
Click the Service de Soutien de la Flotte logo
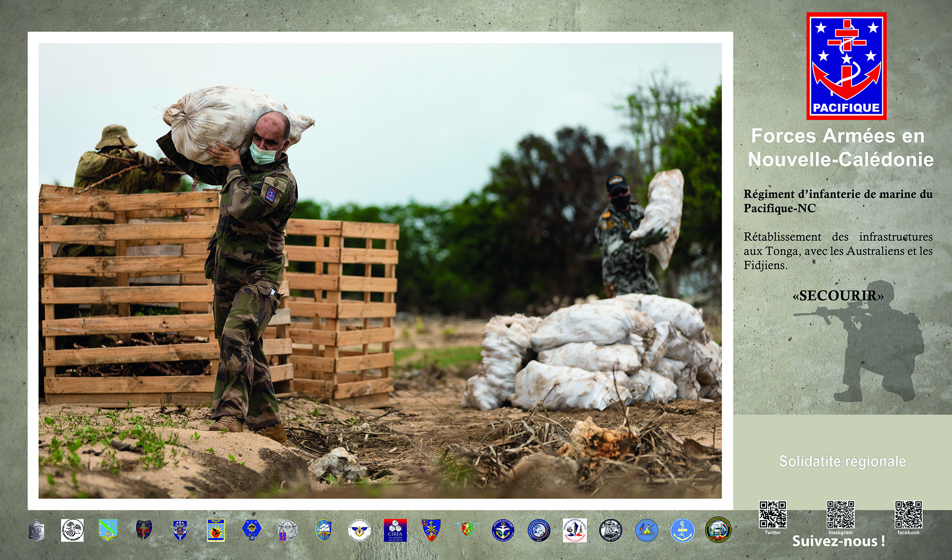pyautogui.click(x=575, y=530)
